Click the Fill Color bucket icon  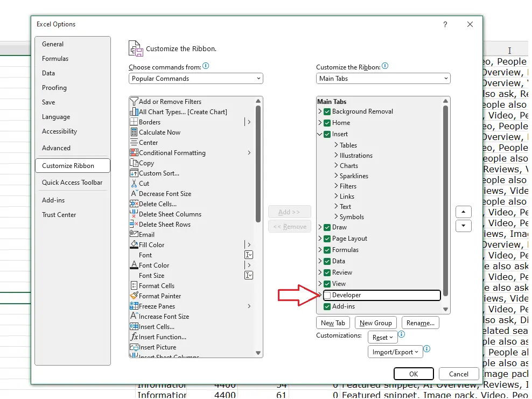point(135,245)
